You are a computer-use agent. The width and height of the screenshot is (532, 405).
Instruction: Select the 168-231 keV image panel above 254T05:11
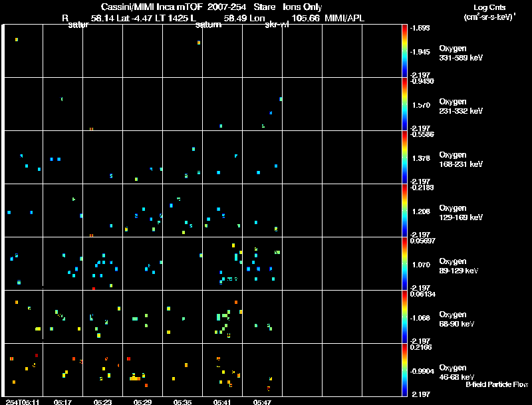(23, 157)
